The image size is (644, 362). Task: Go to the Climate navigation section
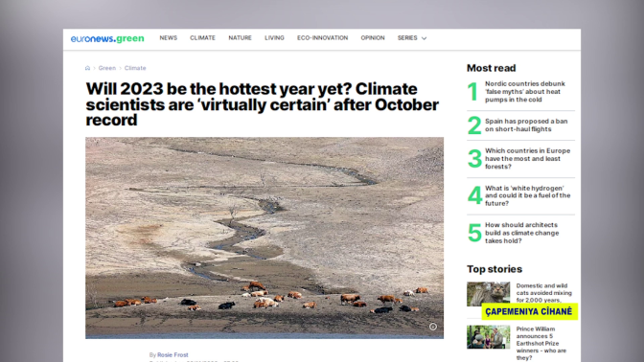[x=202, y=37]
